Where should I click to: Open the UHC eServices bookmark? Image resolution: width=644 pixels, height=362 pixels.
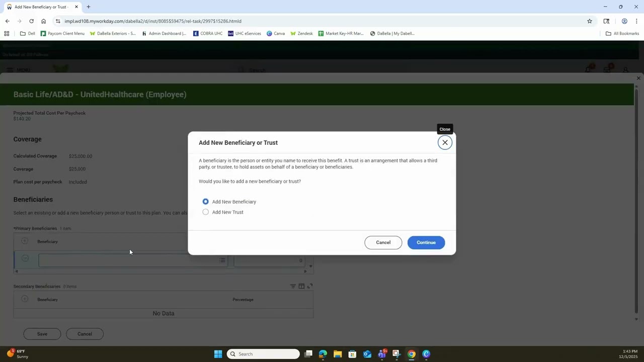tap(245, 34)
